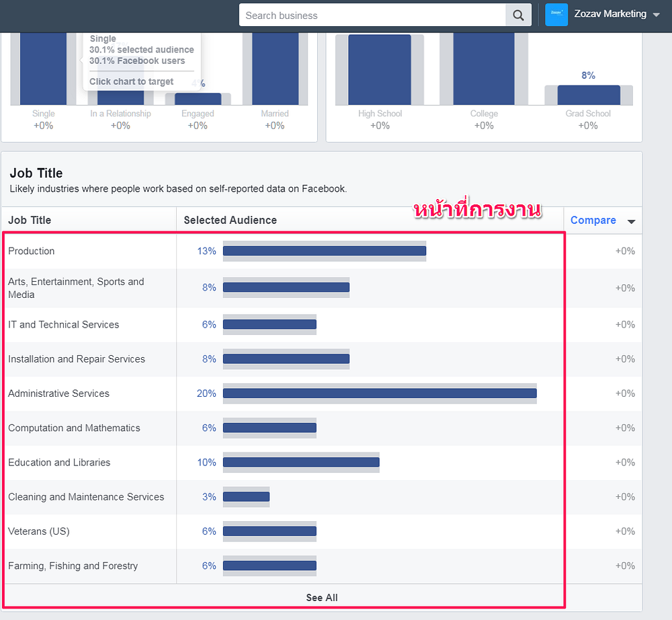Click the Married relationship status bar

click(275, 69)
